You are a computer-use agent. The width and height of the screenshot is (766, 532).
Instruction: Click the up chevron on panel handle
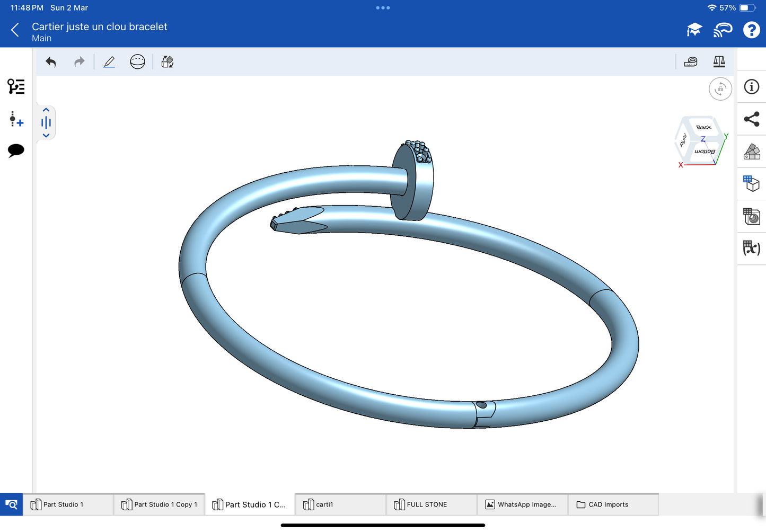[46, 110]
